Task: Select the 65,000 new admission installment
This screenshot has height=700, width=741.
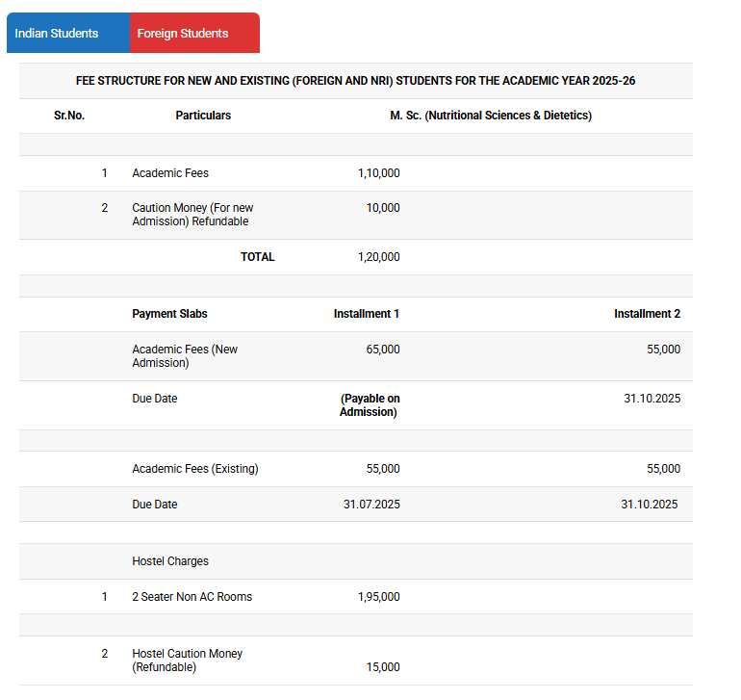Action: pos(383,350)
